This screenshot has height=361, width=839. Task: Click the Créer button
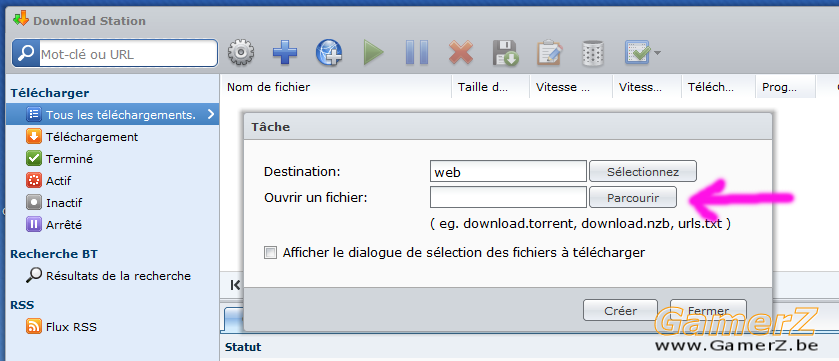[x=620, y=311]
